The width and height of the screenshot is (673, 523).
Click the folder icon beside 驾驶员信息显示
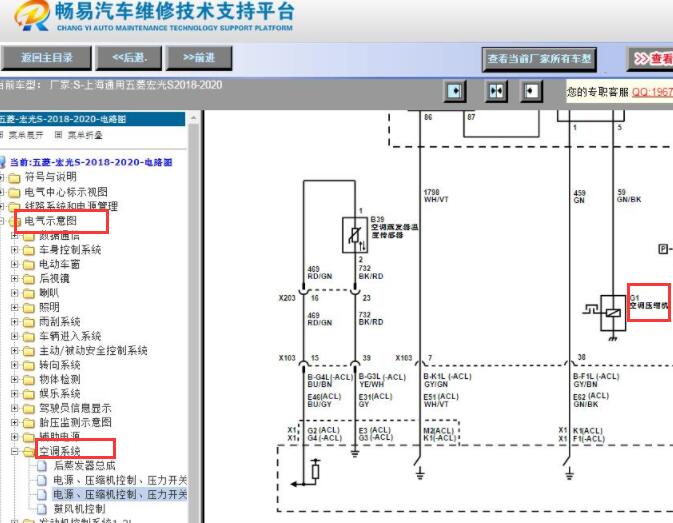coord(29,409)
